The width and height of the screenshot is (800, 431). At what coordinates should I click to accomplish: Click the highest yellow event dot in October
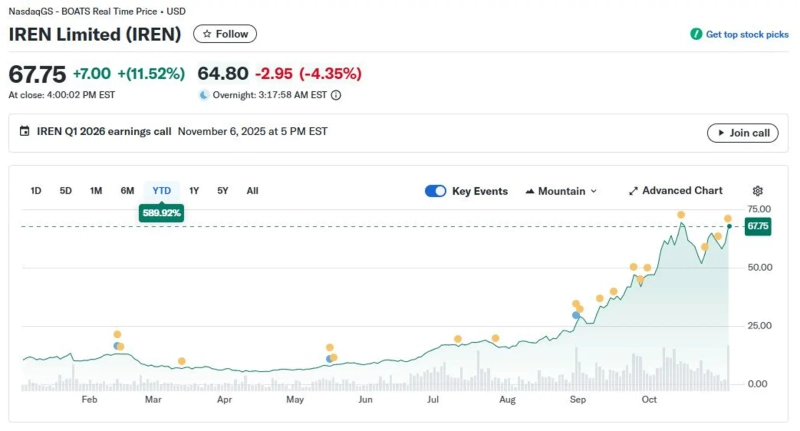click(681, 215)
